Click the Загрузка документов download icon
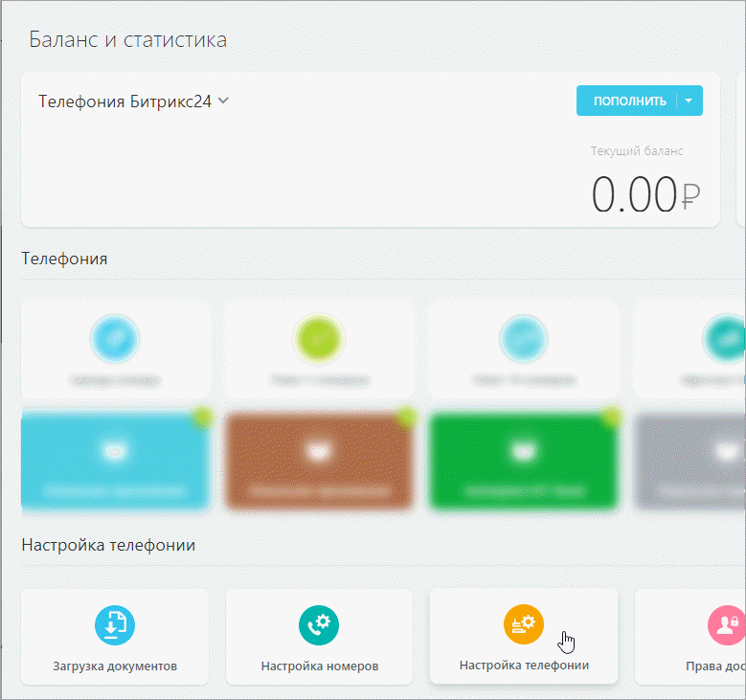746x700 pixels. pyautogui.click(x=115, y=624)
